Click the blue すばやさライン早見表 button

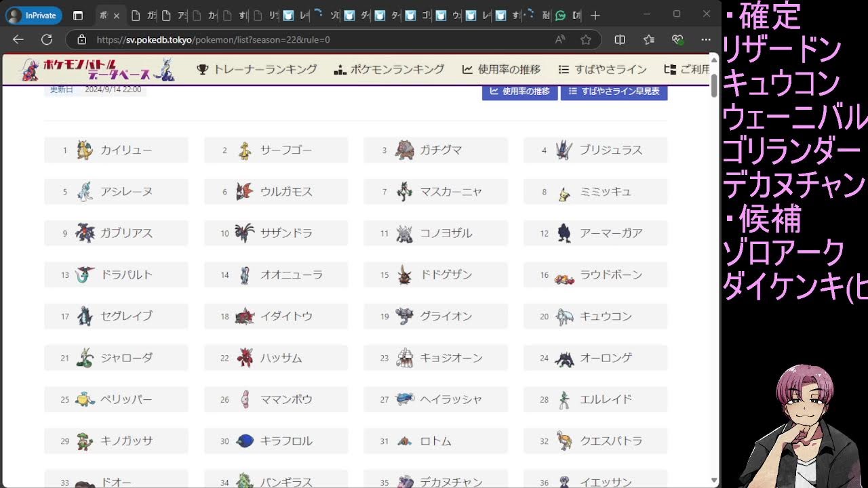614,91
